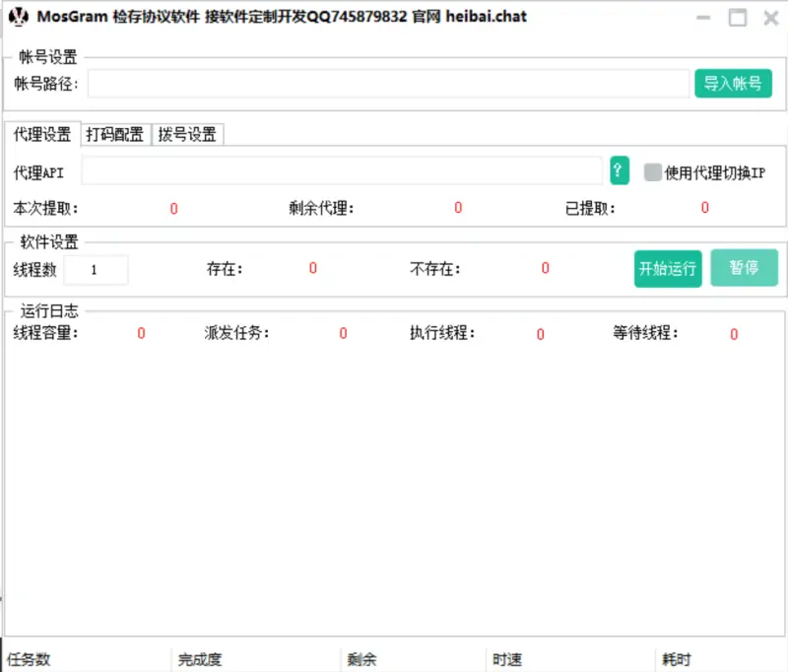Switch to the 打码配置 tab
Image resolution: width=788 pixels, height=672 pixels.
tap(115, 133)
